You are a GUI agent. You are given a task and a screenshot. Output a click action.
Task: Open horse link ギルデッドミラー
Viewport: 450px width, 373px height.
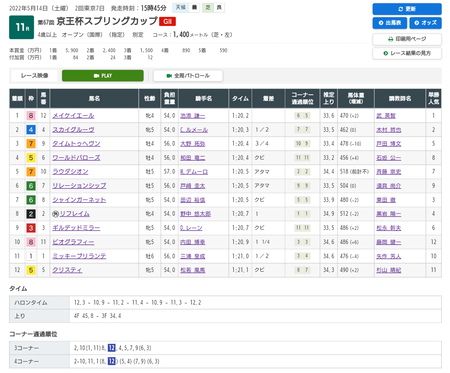[x=76, y=228]
